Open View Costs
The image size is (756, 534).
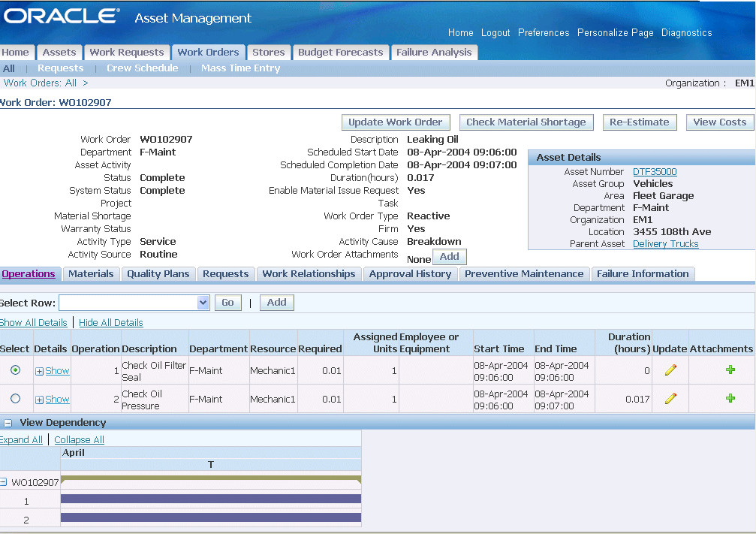720,122
